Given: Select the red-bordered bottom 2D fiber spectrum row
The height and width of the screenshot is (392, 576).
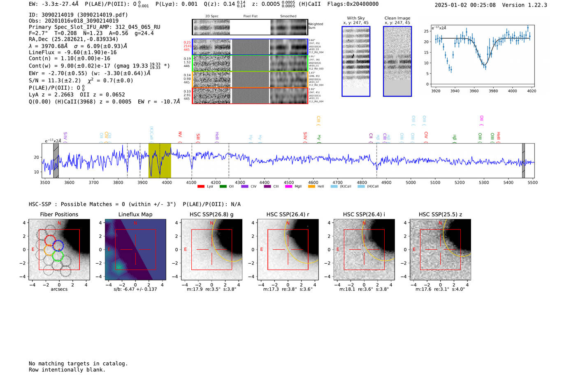Looking at the screenshot, I should point(250,95).
